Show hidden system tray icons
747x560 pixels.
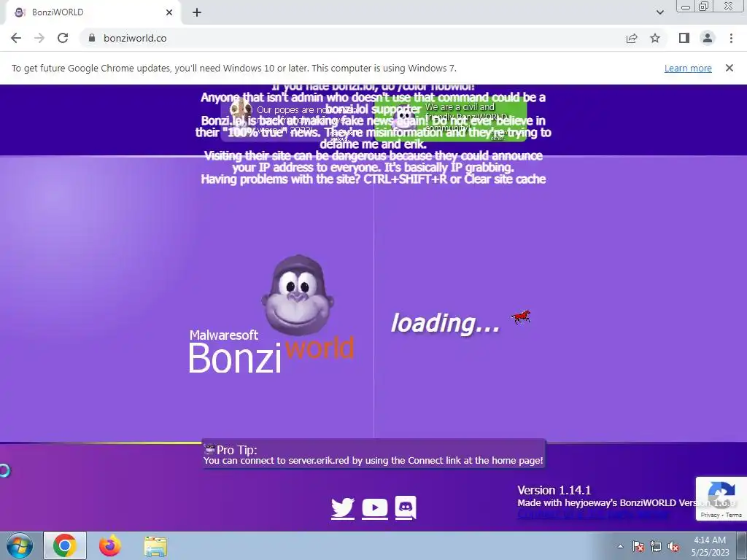click(x=620, y=546)
